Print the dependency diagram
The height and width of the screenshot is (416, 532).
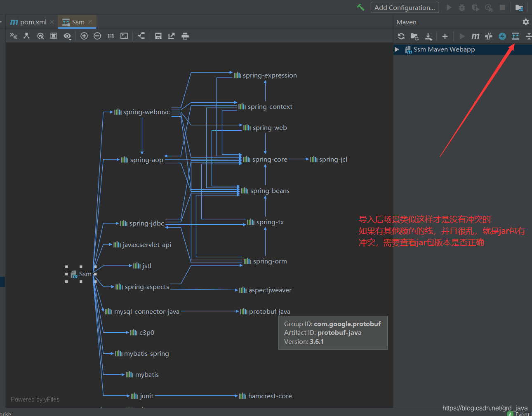click(185, 36)
